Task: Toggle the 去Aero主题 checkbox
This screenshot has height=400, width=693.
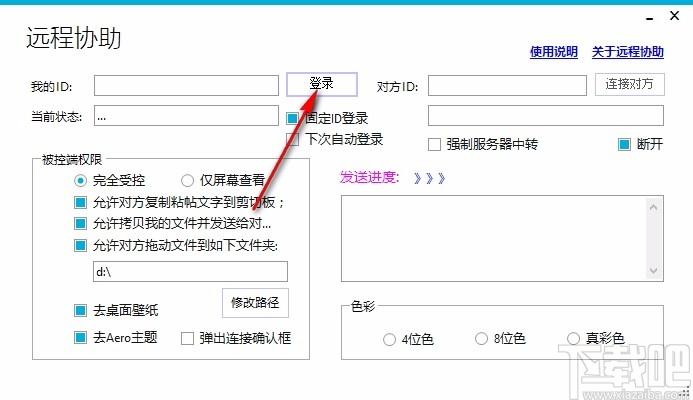Action: pos(80,338)
